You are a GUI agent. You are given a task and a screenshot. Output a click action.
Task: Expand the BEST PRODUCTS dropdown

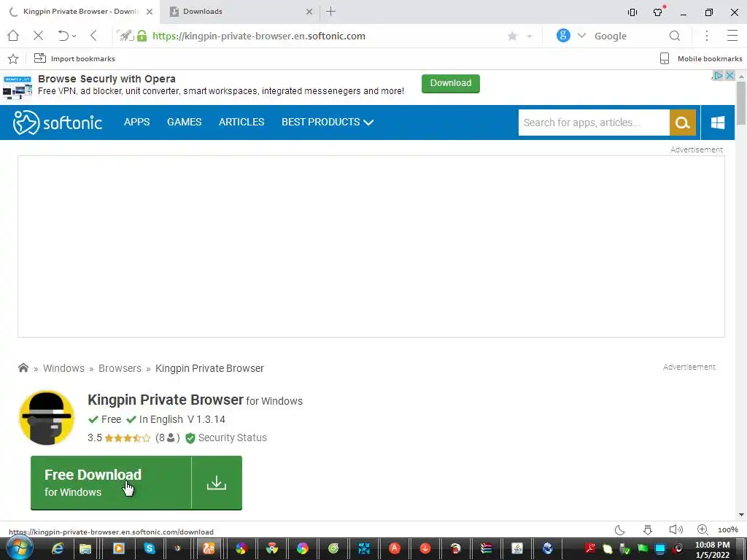pyautogui.click(x=328, y=122)
